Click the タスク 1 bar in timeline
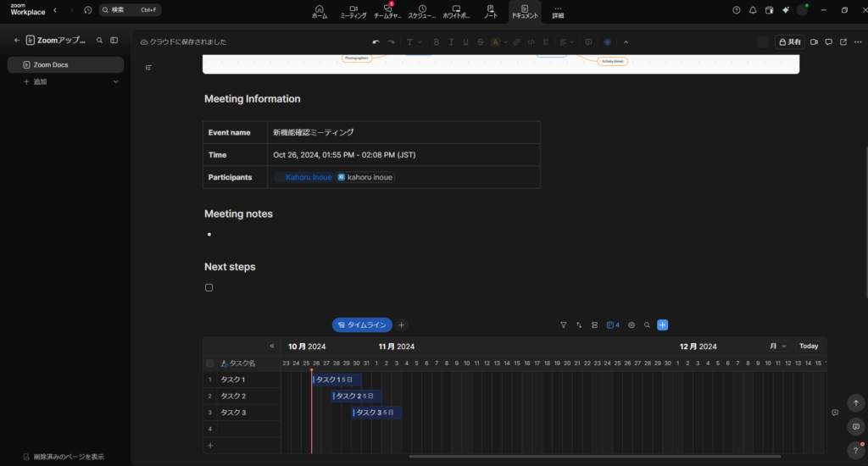 coord(337,380)
